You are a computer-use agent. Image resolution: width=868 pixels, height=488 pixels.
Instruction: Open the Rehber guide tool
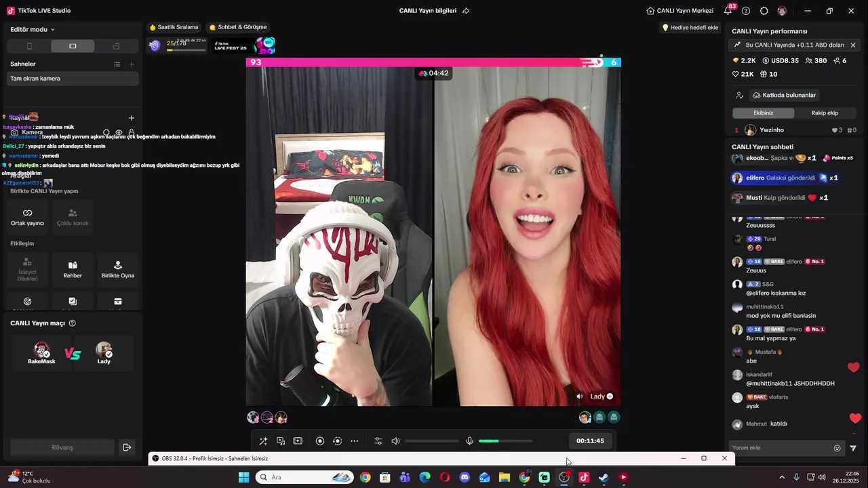click(73, 269)
